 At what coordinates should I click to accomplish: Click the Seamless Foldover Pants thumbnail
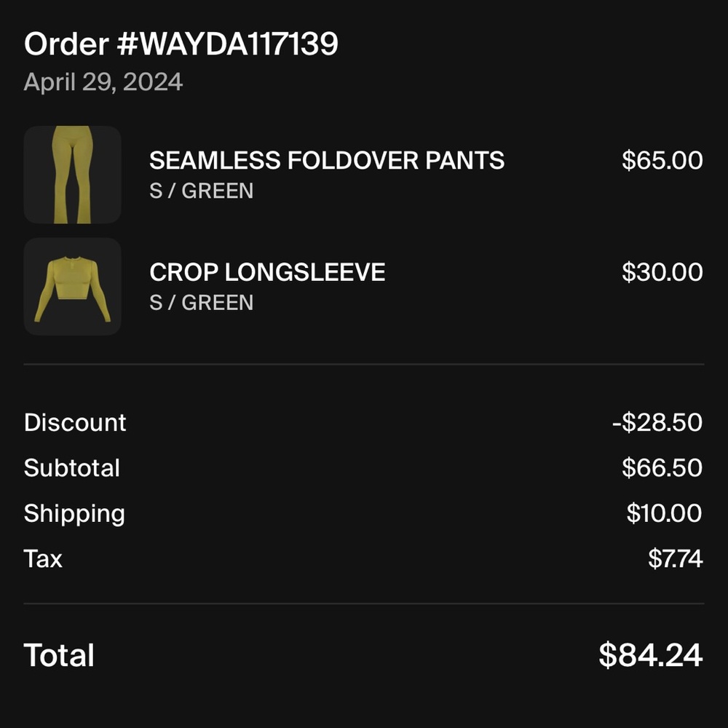tap(73, 175)
